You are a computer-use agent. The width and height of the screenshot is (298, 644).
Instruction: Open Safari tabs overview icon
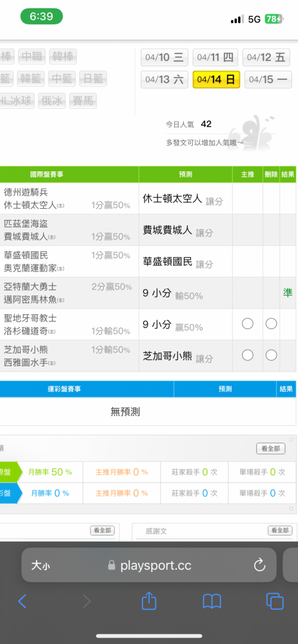click(275, 601)
